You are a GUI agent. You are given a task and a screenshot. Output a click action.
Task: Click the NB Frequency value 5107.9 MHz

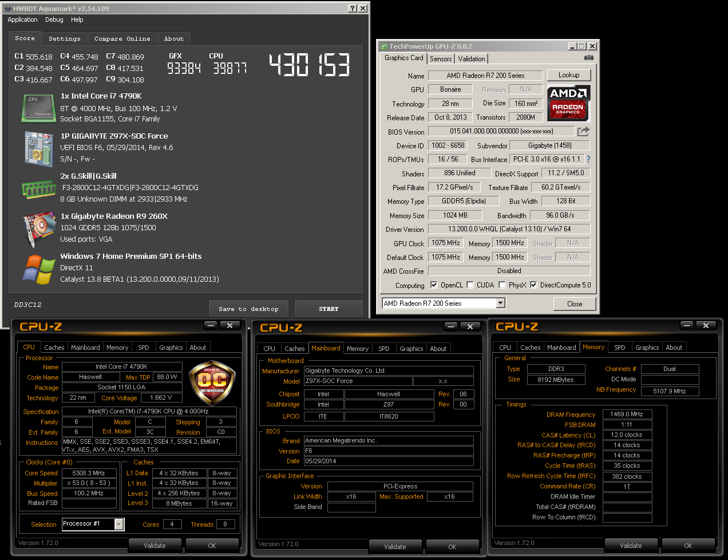click(x=670, y=391)
